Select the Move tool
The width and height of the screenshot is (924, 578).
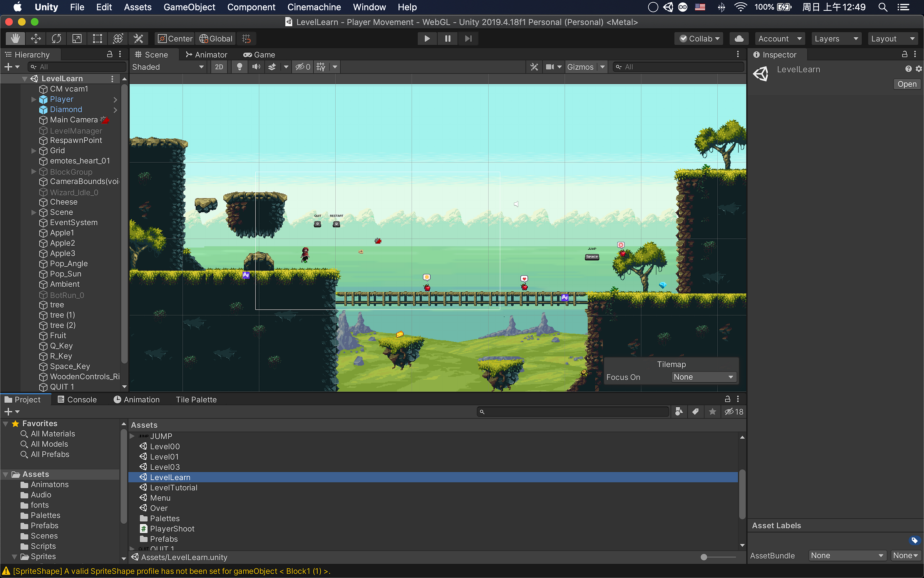(x=36, y=39)
